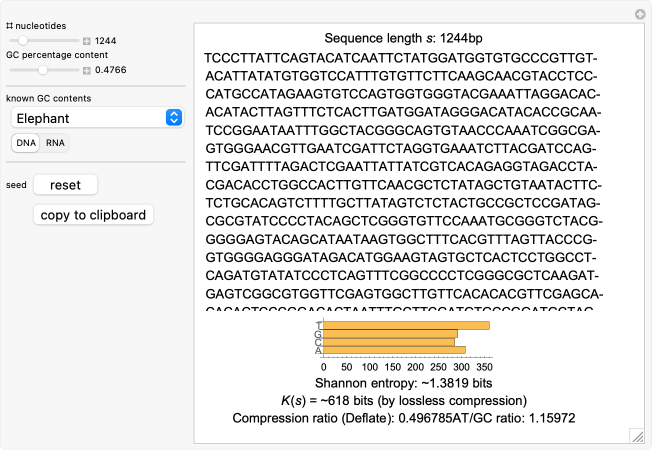The height and width of the screenshot is (451, 652).
Task: Click the nucleotides slider thumb
Action: pyautogui.click(x=23, y=41)
